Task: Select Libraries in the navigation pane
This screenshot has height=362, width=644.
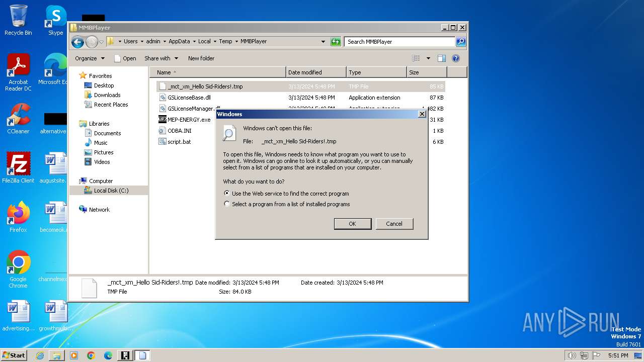Action: pos(99,124)
